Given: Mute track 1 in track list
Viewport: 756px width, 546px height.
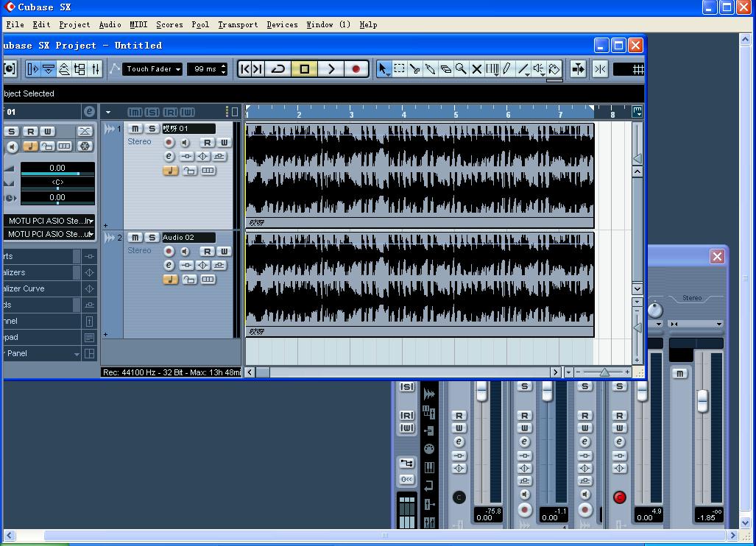Looking at the screenshot, I should [x=135, y=129].
